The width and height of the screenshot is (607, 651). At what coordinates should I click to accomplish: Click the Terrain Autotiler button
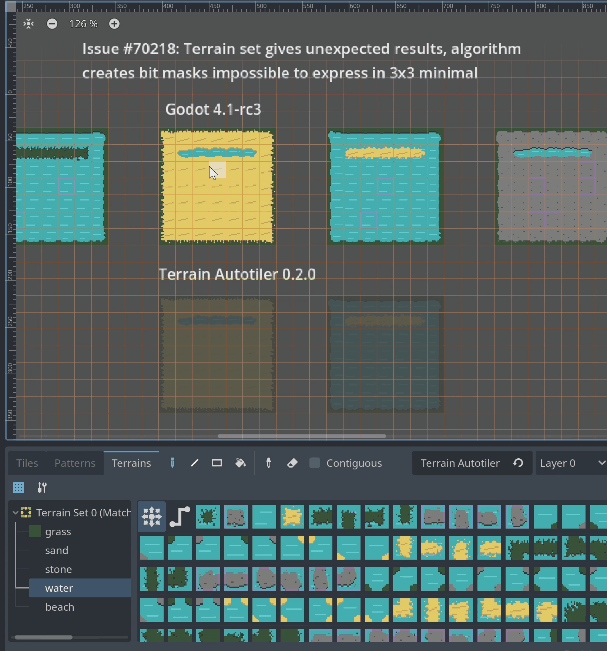460,463
